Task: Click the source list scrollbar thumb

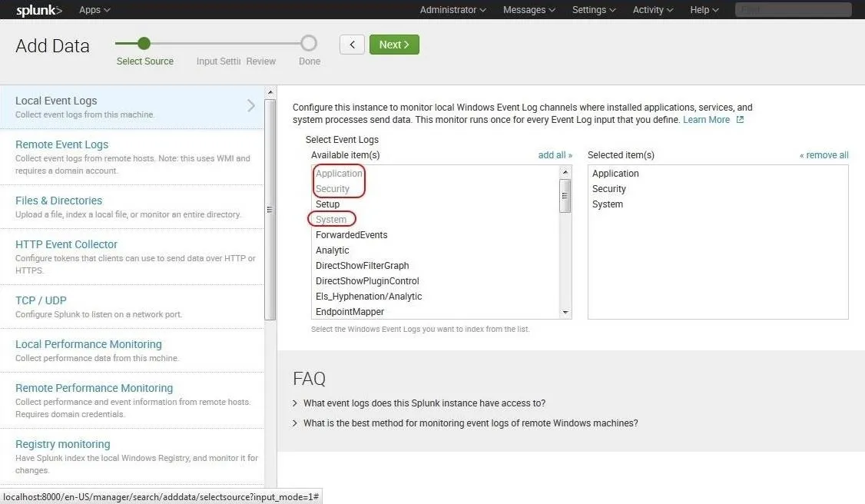Action: (x=270, y=210)
